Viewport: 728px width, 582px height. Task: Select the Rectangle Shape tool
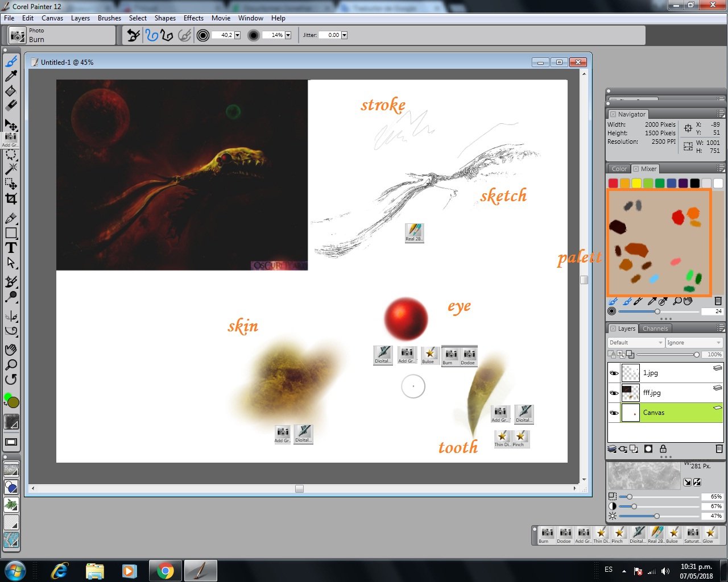[11, 233]
